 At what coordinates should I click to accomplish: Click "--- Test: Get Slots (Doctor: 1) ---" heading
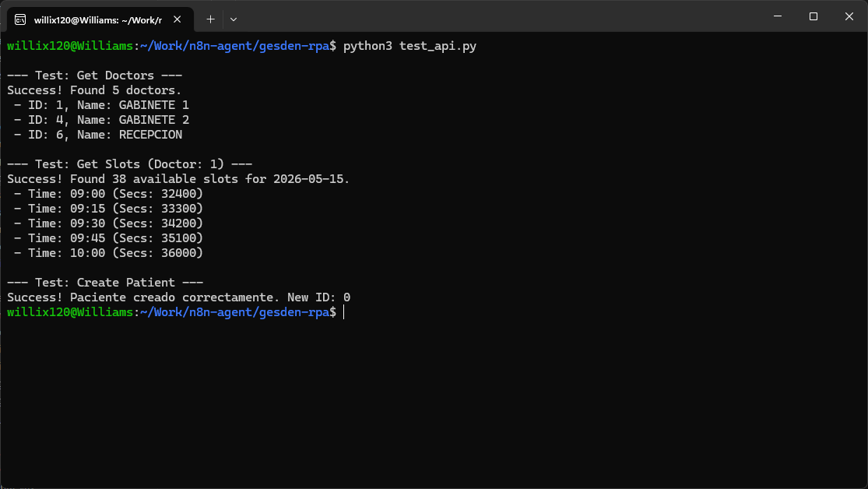(129, 164)
